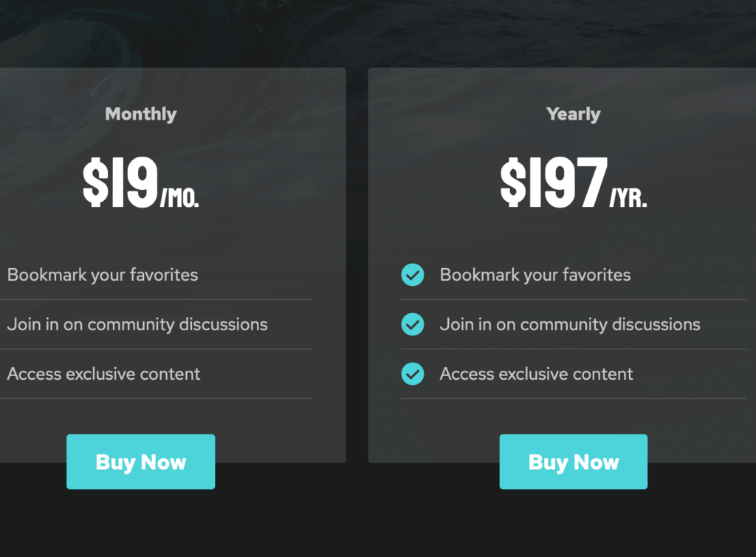Click the Yearly plan heading
This screenshot has height=557, width=756.
pyautogui.click(x=573, y=115)
